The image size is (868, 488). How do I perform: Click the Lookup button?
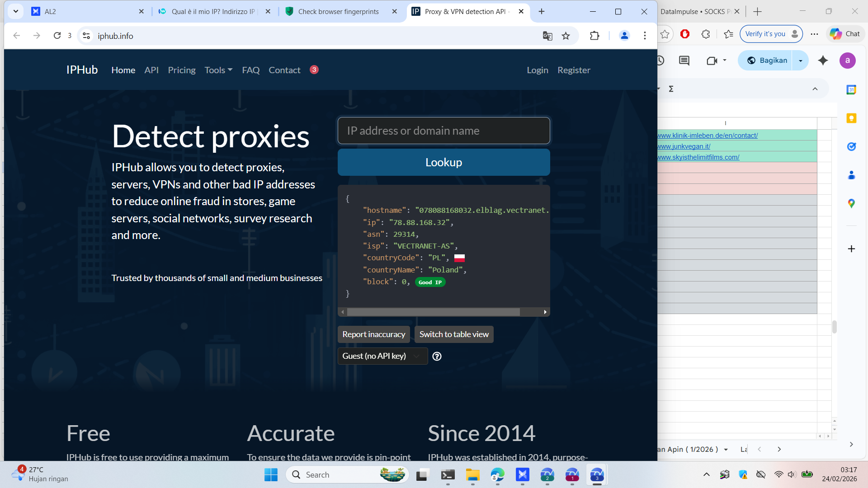click(x=443, y=162)
